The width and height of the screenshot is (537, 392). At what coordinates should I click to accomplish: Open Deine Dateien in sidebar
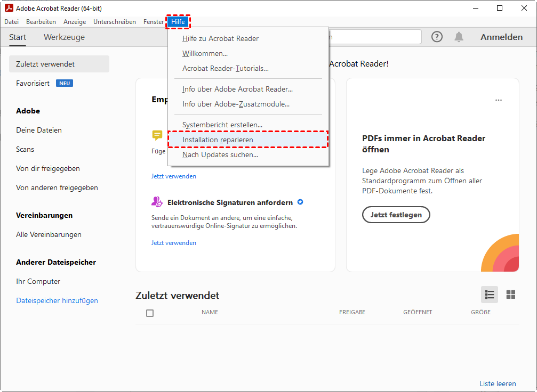[39, 130]
